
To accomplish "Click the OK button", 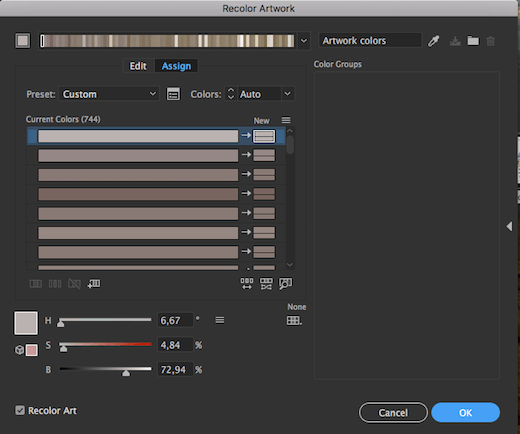I will (466, 413).
